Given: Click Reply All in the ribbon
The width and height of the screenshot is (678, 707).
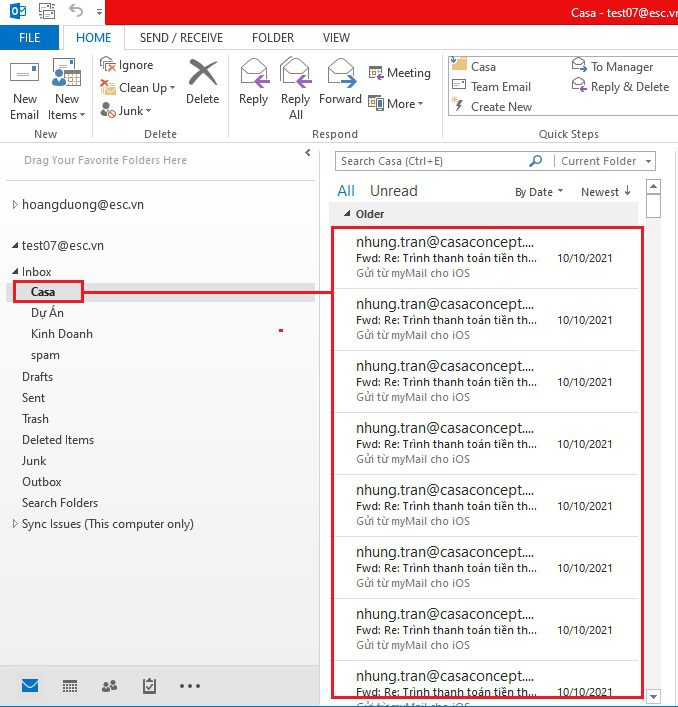Looking at the screenshot, I should click(295, 89).
